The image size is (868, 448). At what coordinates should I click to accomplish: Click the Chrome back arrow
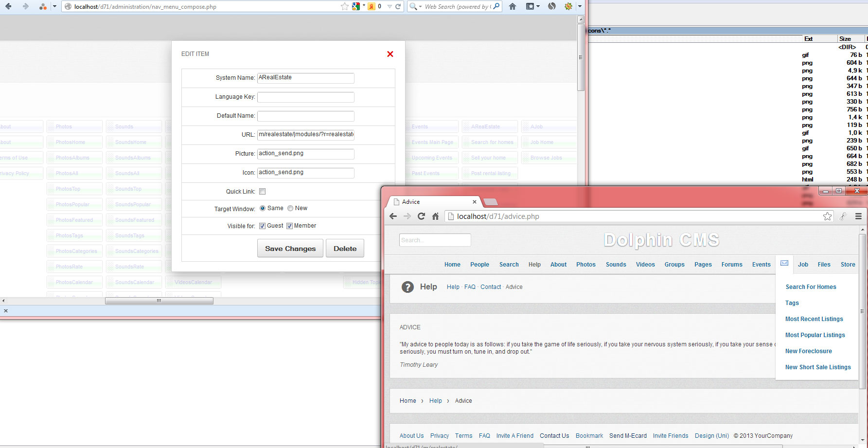pyautogui.click(x=393, y=216)
